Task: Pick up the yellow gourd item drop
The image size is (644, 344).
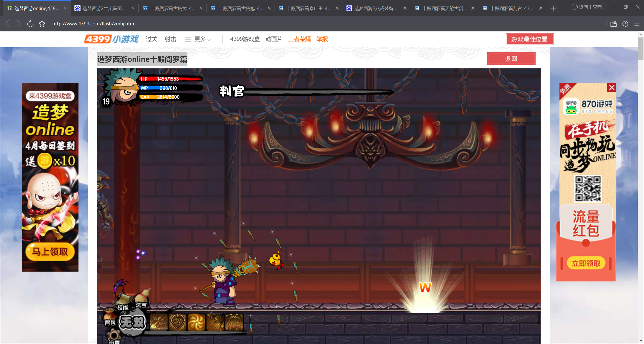Action: click(x=276, y=261)
